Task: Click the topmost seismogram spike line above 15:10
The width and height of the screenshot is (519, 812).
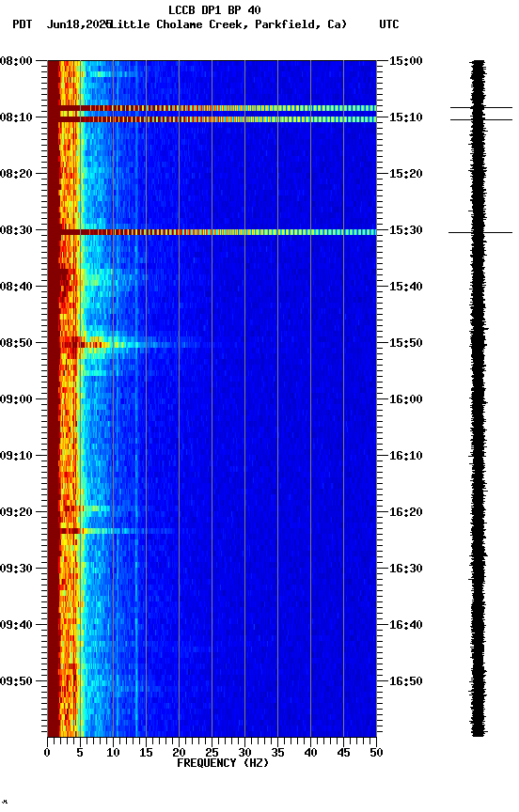Action: point(481,108)
